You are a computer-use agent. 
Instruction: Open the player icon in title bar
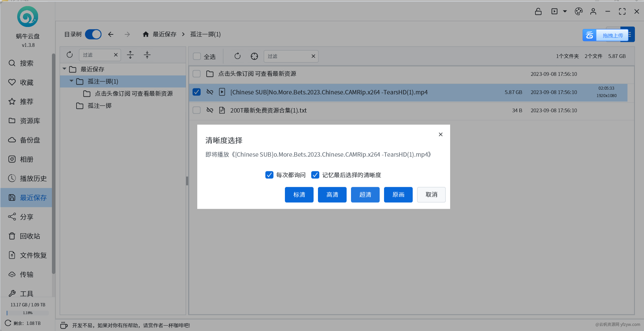[554, 11]
